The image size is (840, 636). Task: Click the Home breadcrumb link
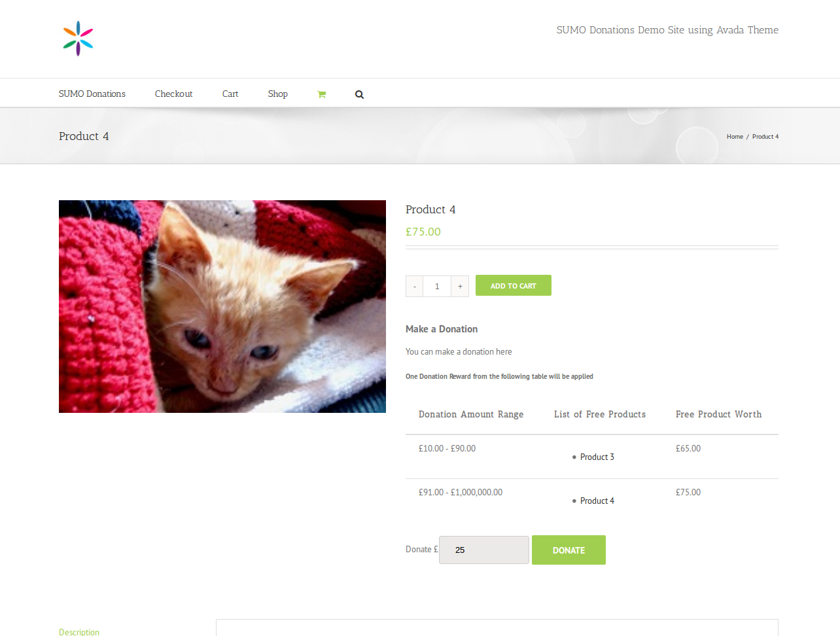(x=735, y=137)
